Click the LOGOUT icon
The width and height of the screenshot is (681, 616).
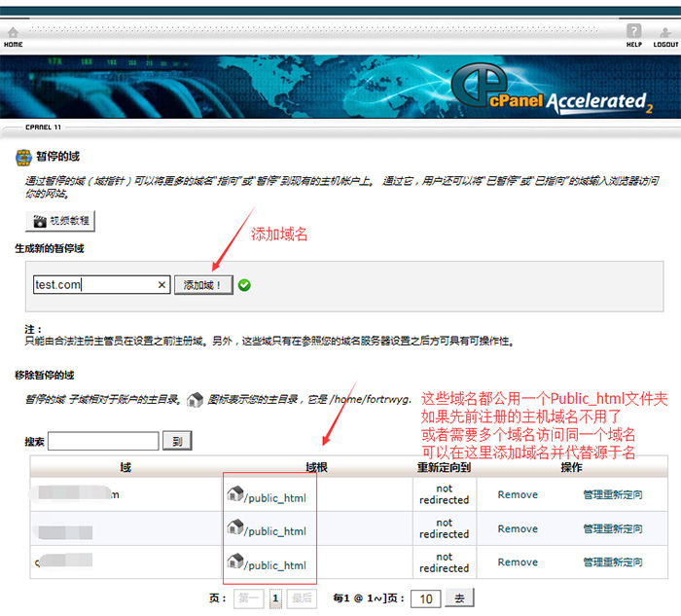[x=666, y=32]
